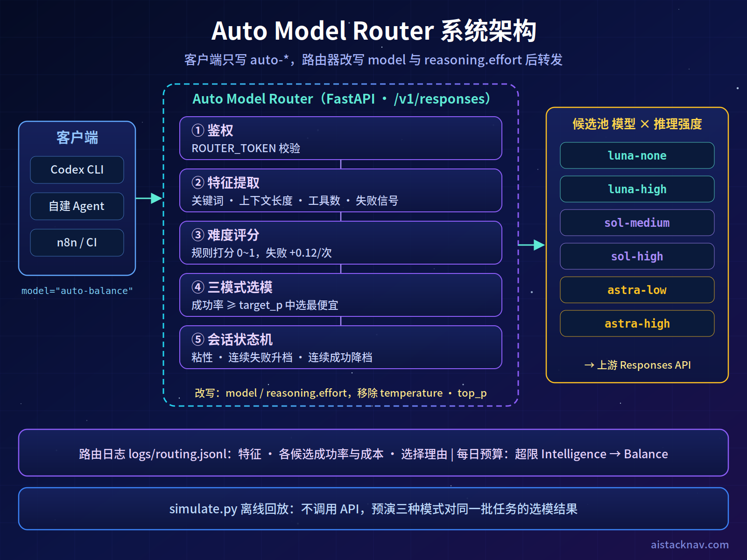Click the model="auto-balance" code label
This screenshot has height=560, width=747.
pyautogui.click(x=77, y=291)
